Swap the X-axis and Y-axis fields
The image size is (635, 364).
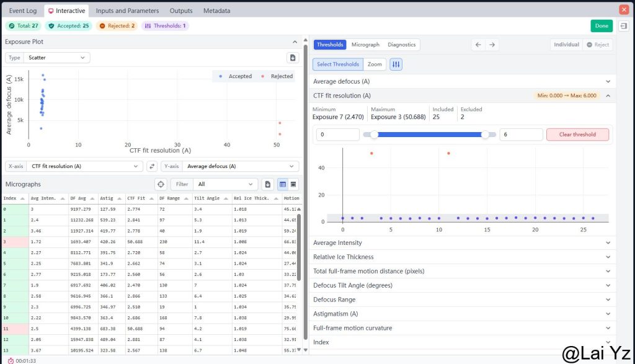152,166
